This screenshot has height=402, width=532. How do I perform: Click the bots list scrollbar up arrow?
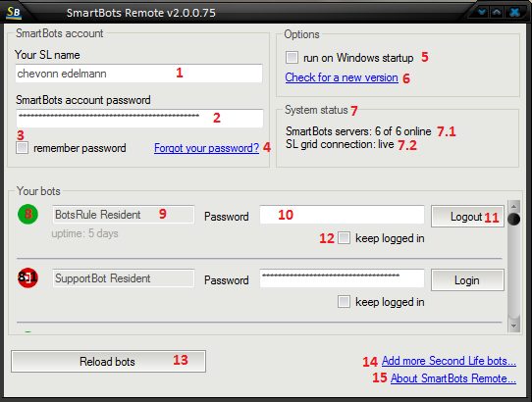513,206
